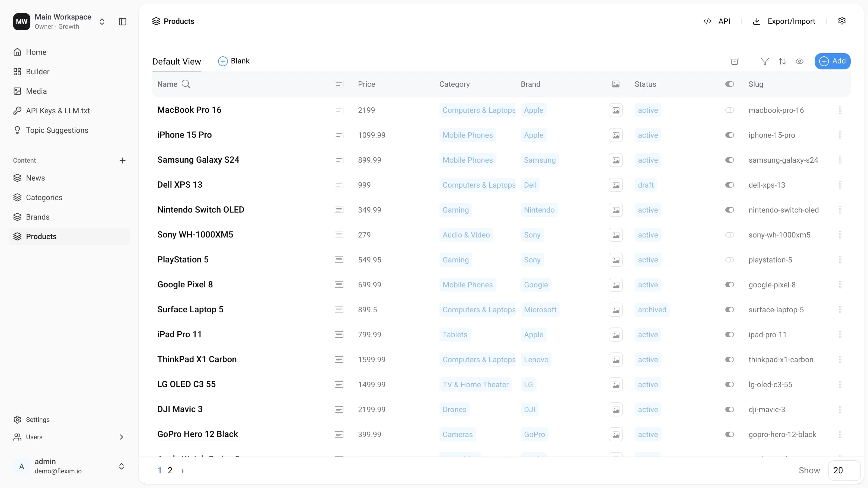Screen dimensions: 868x488
Task: Click the TV & Home Theater category tag
Action: click(x=476, y=384)
